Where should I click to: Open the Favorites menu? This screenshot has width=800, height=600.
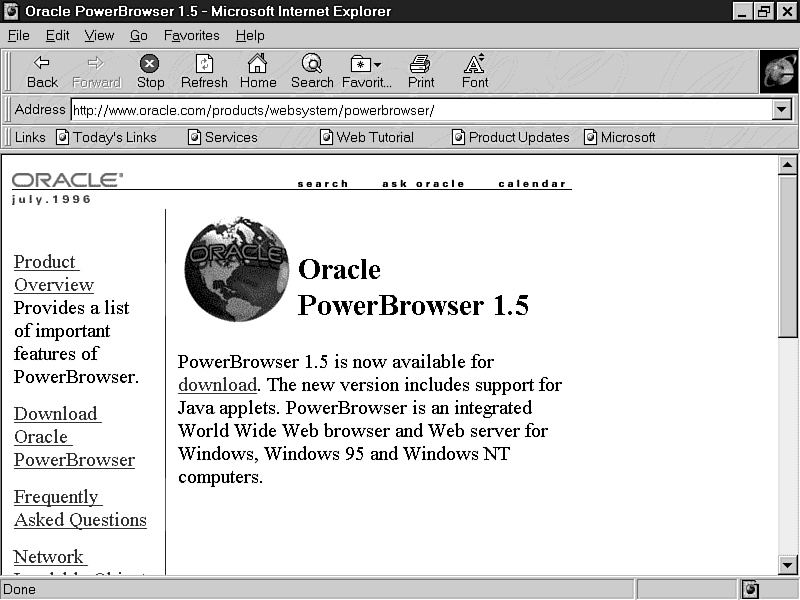(191, 36)
